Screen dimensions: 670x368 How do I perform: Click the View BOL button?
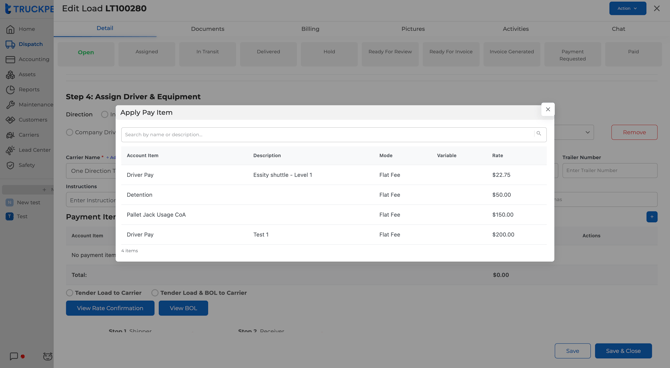click(x=183, y=308)
